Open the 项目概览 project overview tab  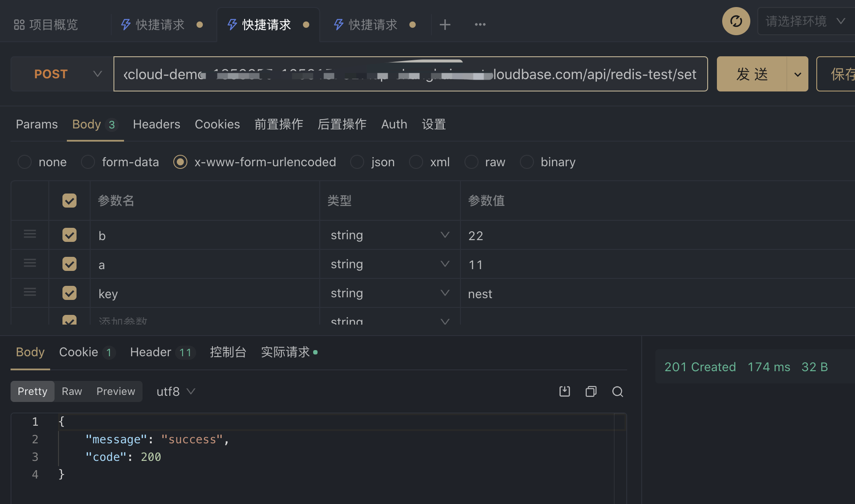tap(46, 25)
